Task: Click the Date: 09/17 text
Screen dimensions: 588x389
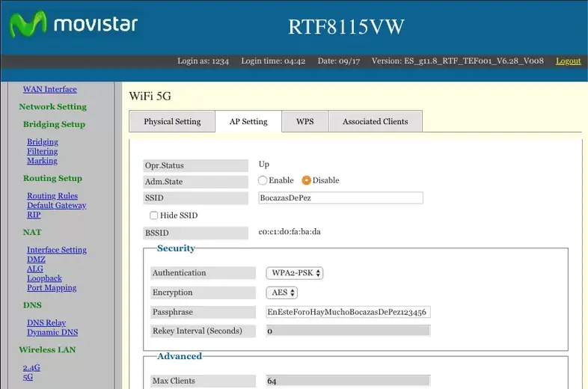Action: point(339,61)
